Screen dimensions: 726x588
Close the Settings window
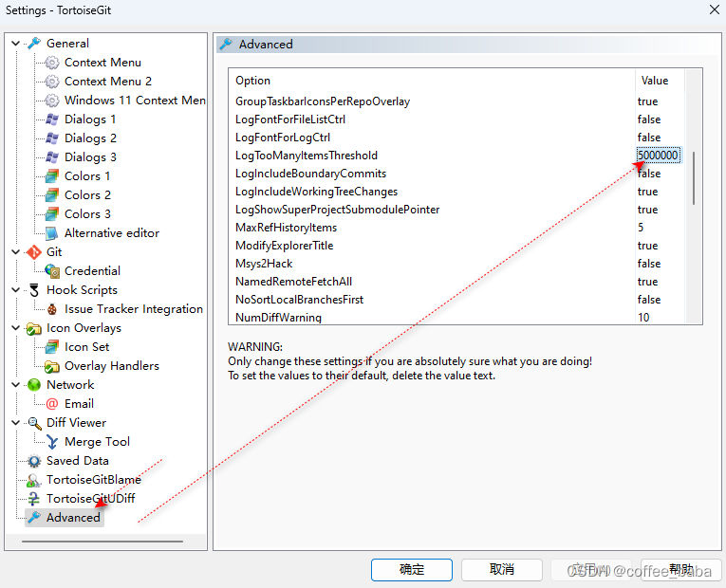[715, 9]
